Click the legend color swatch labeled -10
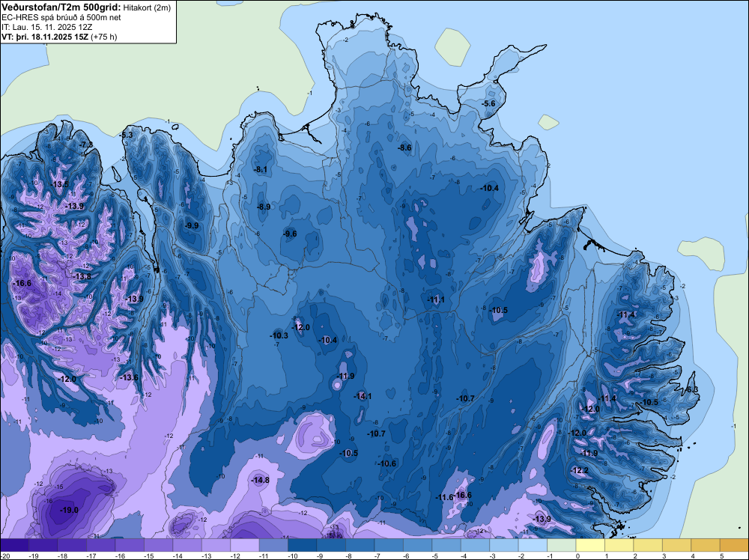This screenshot has height=560, width=749. 303,545
